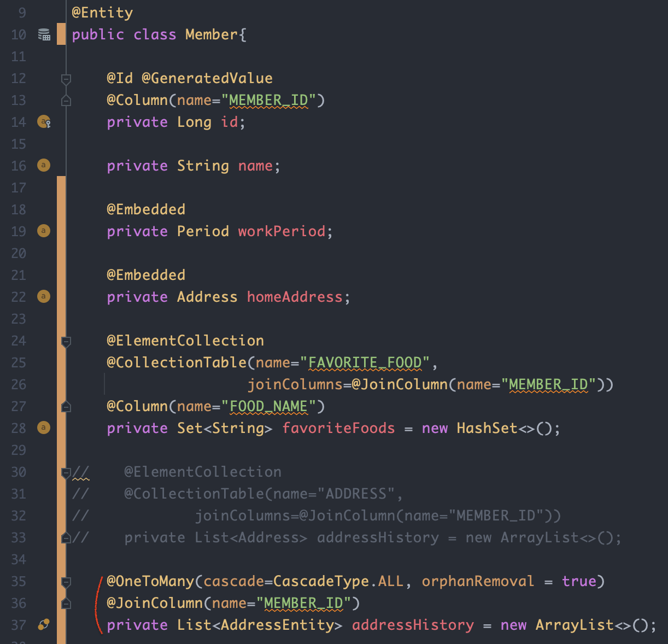
Task: Click line number 28 in the gutter
Action: coord(19,428)
